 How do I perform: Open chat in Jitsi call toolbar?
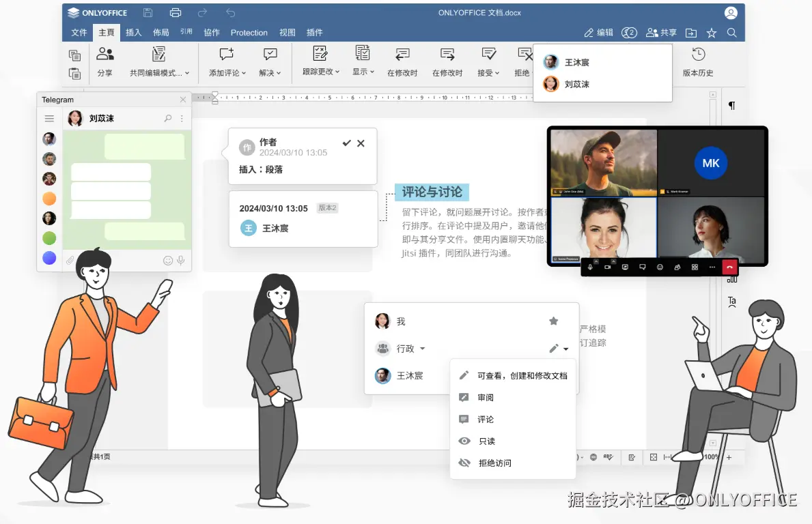pyautogui.click(x=642, y=267)
